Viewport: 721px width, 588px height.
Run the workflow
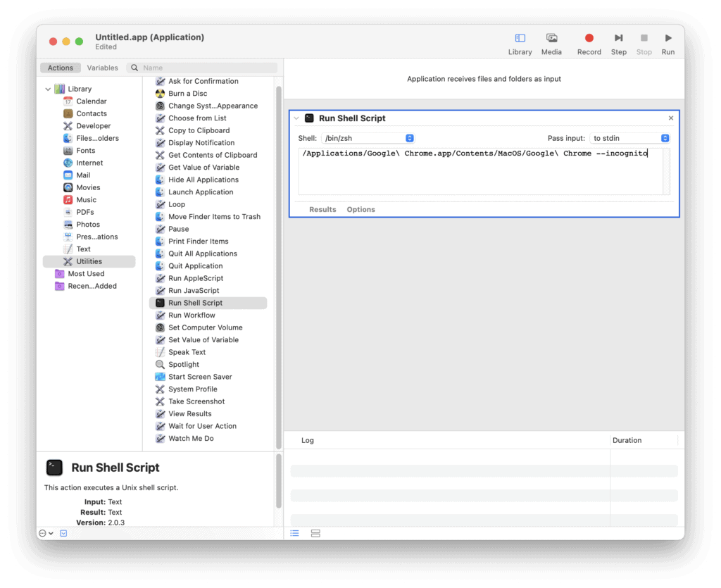(668, 44)
